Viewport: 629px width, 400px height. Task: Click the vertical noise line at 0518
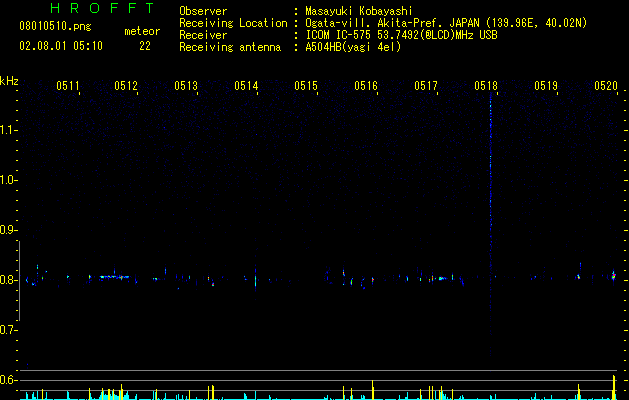point(491,225)
